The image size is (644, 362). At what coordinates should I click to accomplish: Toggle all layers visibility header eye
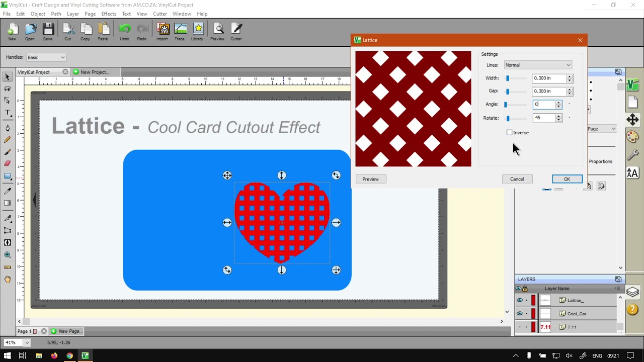pos(518,289)
